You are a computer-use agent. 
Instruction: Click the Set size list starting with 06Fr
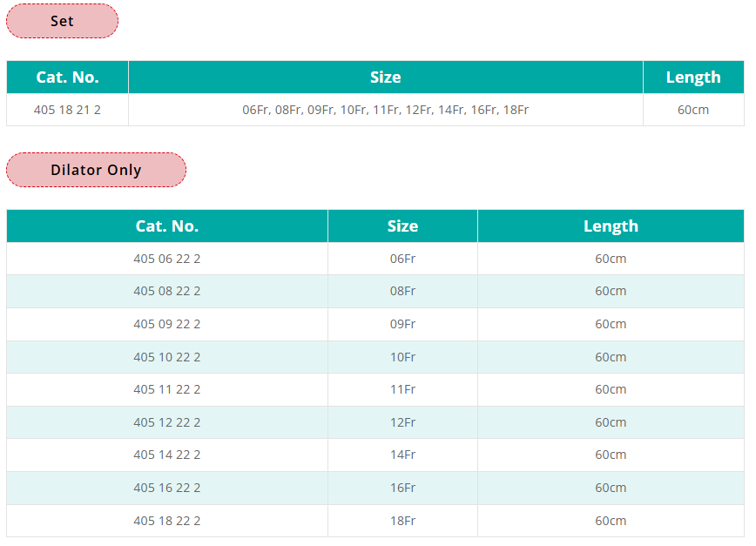pyautogui.click(x=385, y=110)
